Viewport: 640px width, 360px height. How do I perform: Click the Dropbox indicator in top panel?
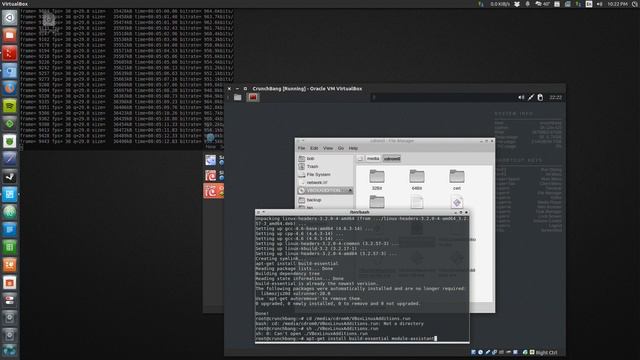pos(517,4)
